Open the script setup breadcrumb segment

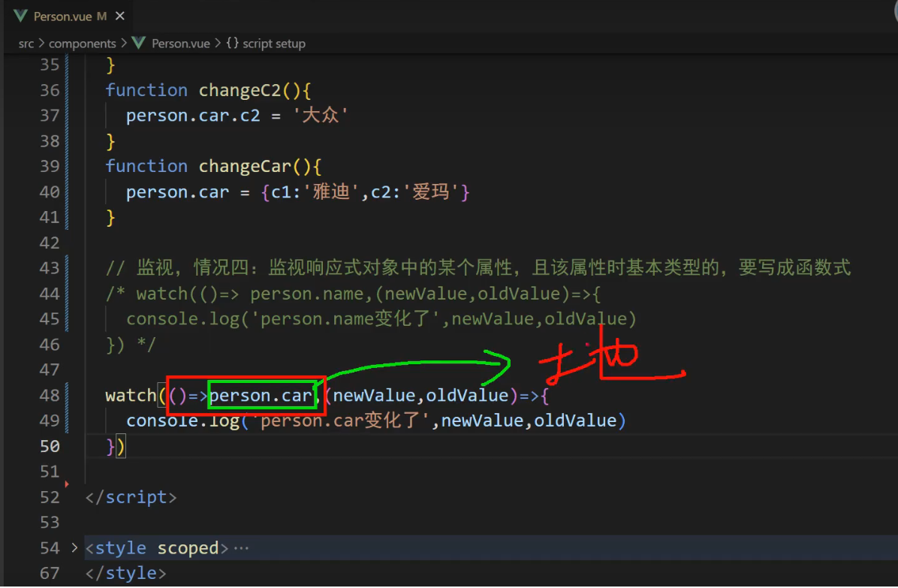[274, 44]
